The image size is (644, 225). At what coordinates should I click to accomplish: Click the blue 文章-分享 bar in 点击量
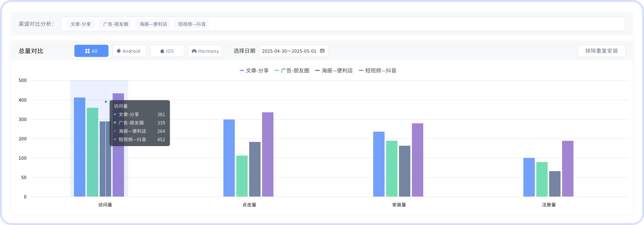(229, 158)
